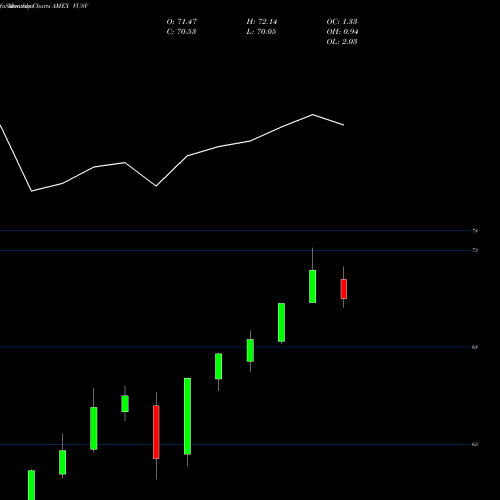Click the OC: 1.33 readout
The image size is (500, 500).
tap(342, 22)
